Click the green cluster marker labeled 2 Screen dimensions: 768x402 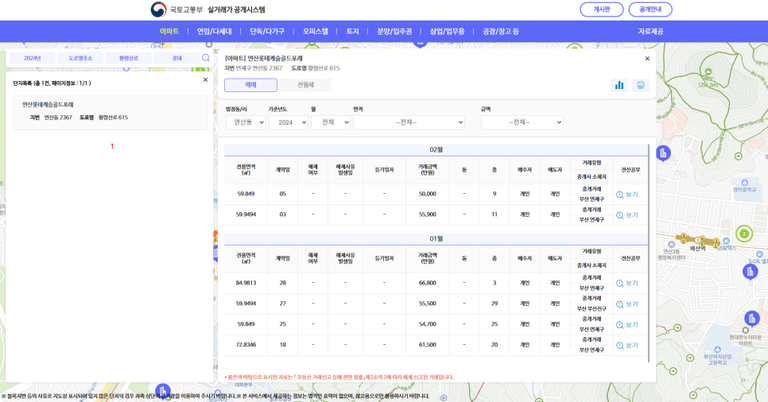(x=743, y=234)
